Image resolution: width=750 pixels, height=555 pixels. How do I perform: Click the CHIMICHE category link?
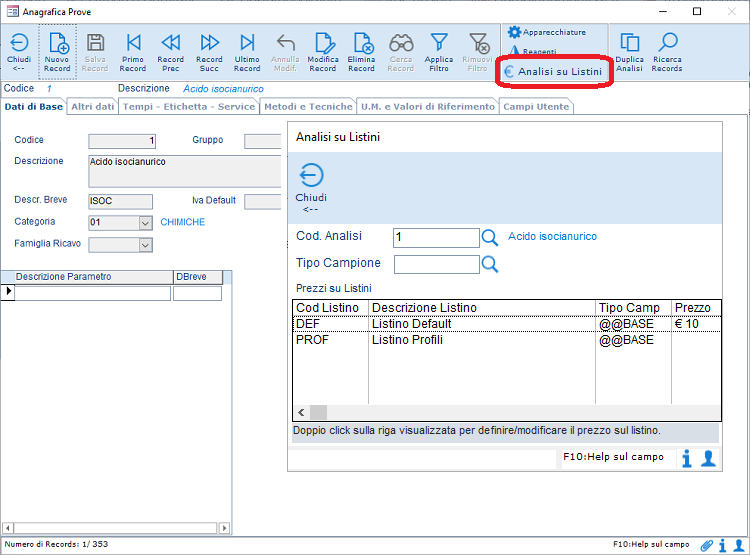coord(183,222)
